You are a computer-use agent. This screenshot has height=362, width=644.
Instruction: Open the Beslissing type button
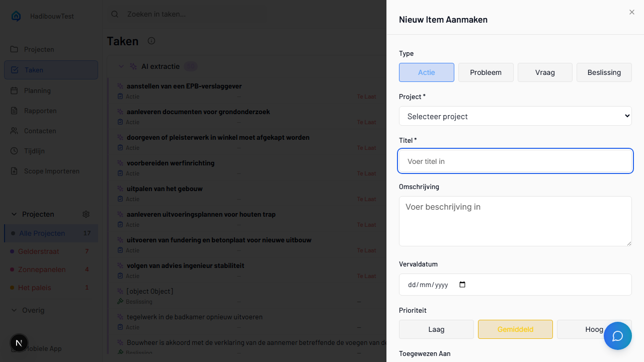pos(604,72)
